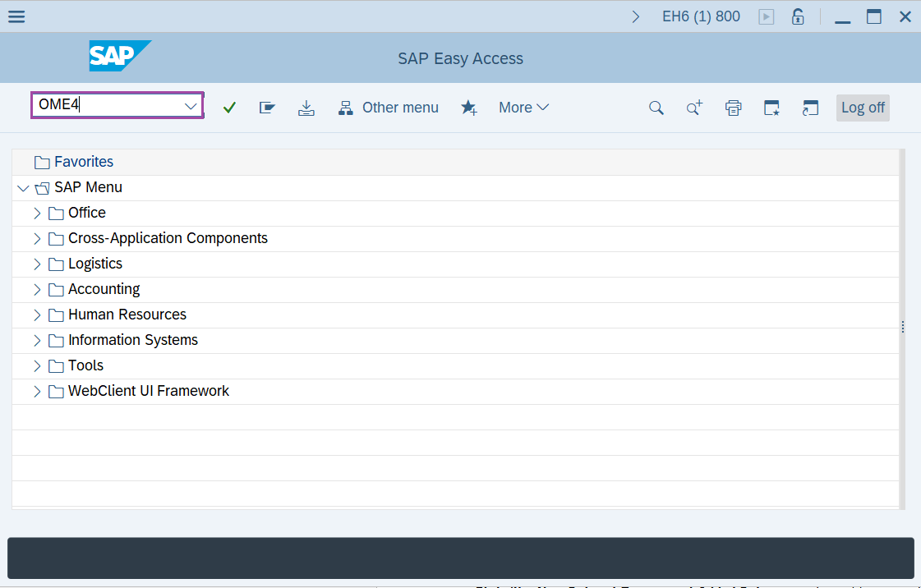Click the Find Next magnifier plus icon

tap(694, 108)
